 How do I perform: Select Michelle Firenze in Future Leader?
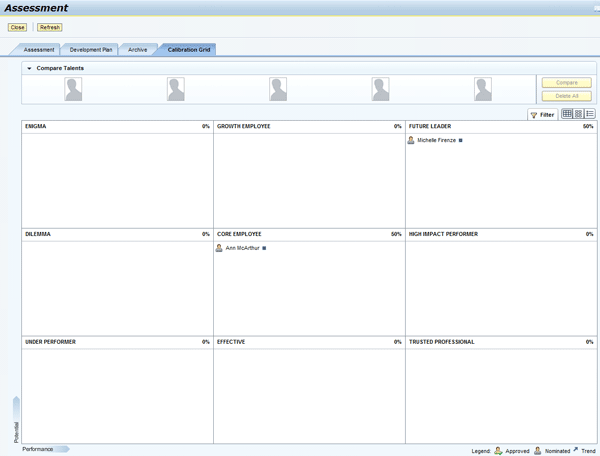[436, 141]
